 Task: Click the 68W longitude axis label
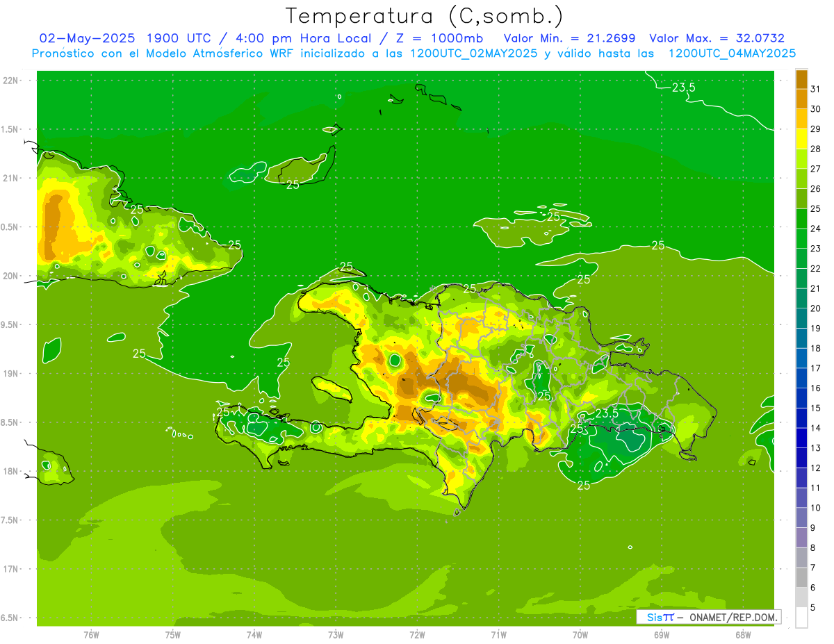(742, 635)
